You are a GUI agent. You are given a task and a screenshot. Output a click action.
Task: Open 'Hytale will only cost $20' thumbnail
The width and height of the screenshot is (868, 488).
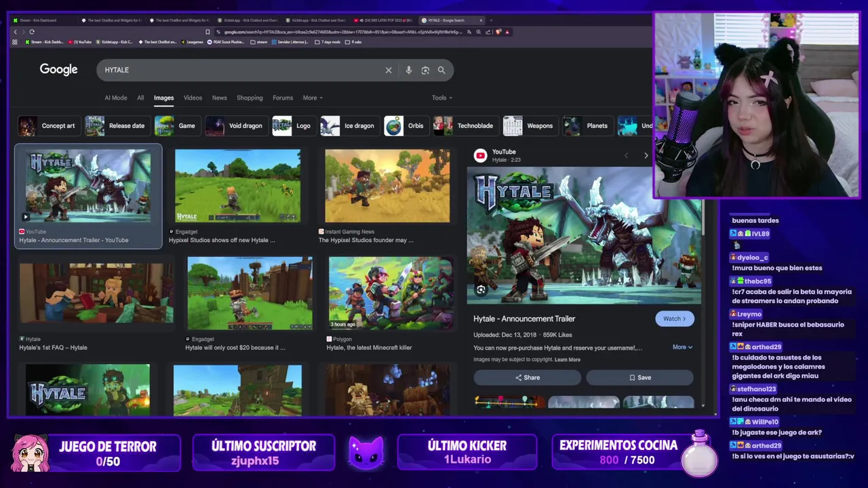250,293
